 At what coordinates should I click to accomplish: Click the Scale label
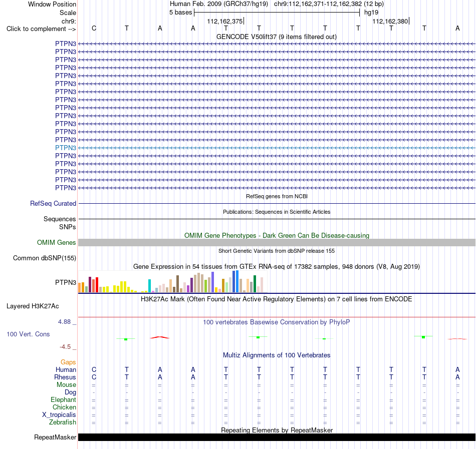(x=68, y=13)
